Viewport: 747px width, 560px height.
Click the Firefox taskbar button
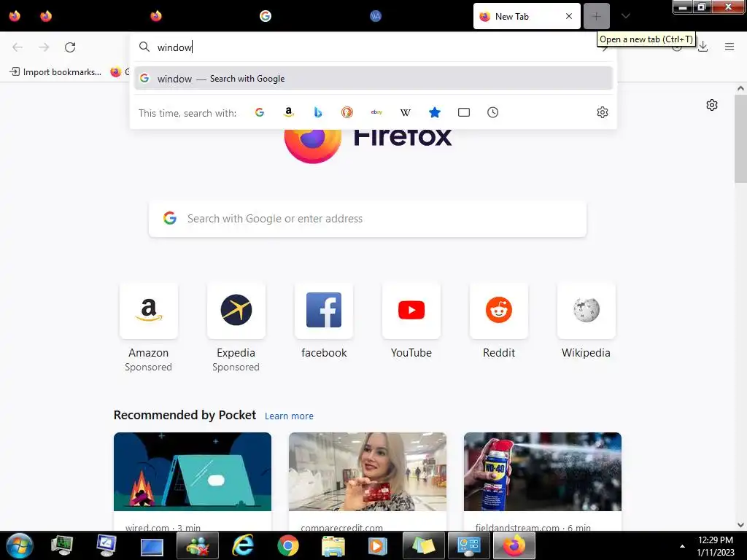pos(514,545)
